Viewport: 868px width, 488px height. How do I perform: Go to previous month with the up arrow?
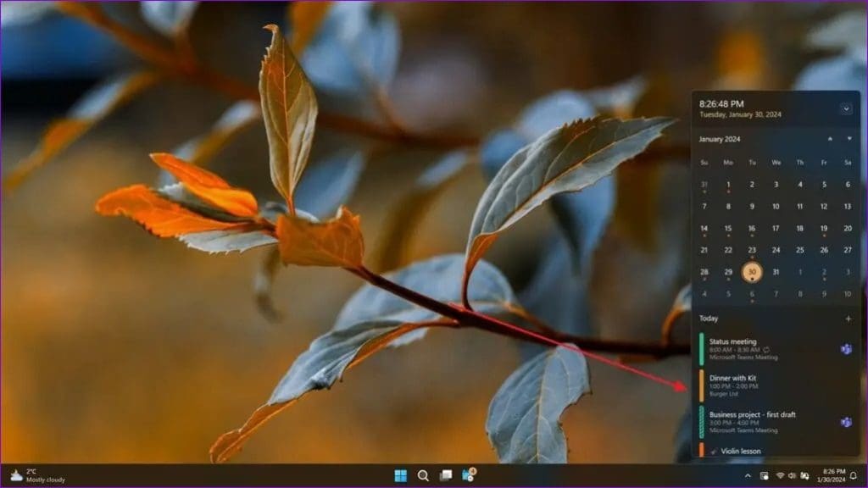tap(830, 138)
